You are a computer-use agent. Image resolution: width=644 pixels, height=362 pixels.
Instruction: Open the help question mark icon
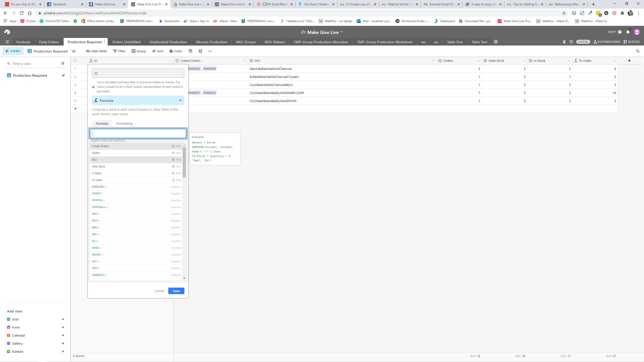620,32
